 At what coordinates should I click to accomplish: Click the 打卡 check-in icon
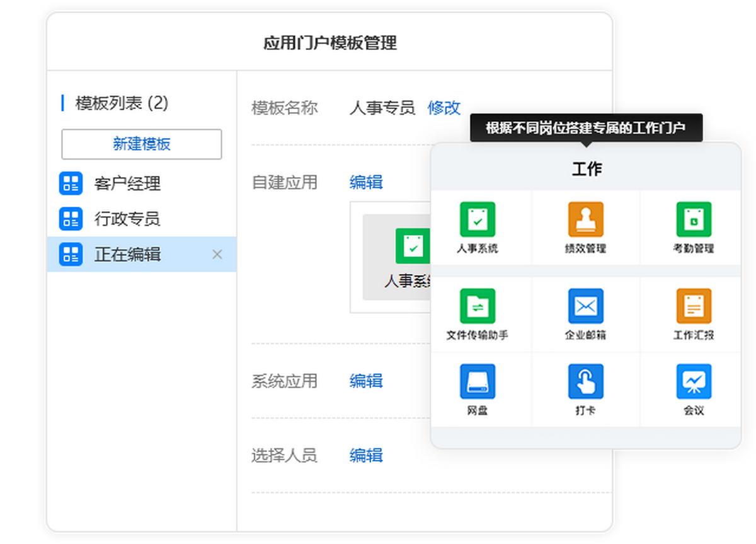click(x=586, y=381)
